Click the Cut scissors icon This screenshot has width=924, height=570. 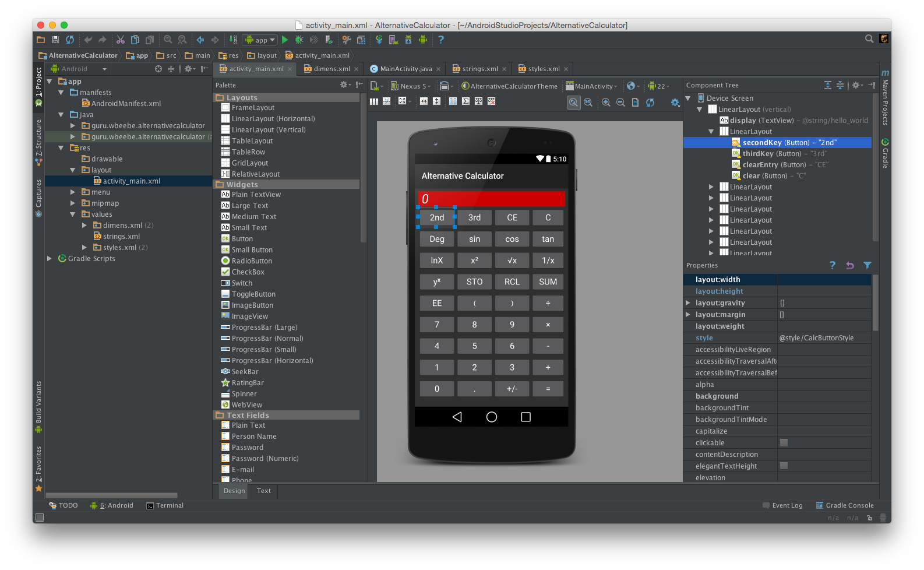[121, 40]
